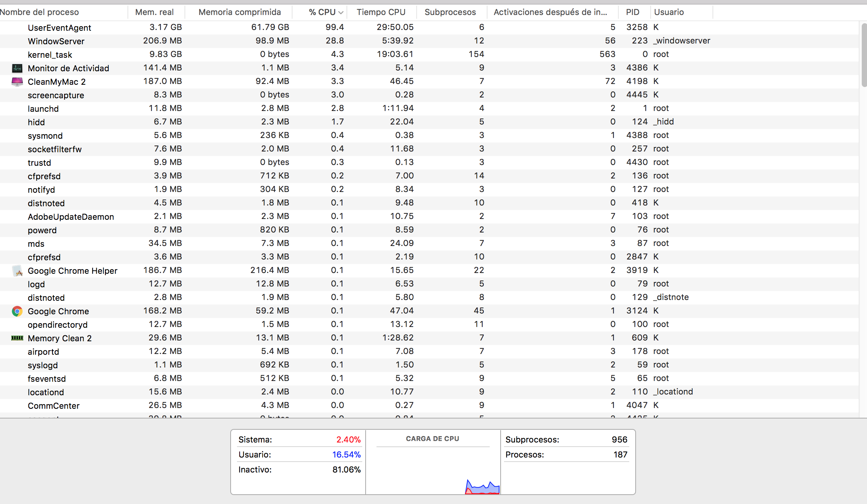Screen dimensions: 867x504
Task: Click the Carga de CPU graph
Action: pos(433,471)
